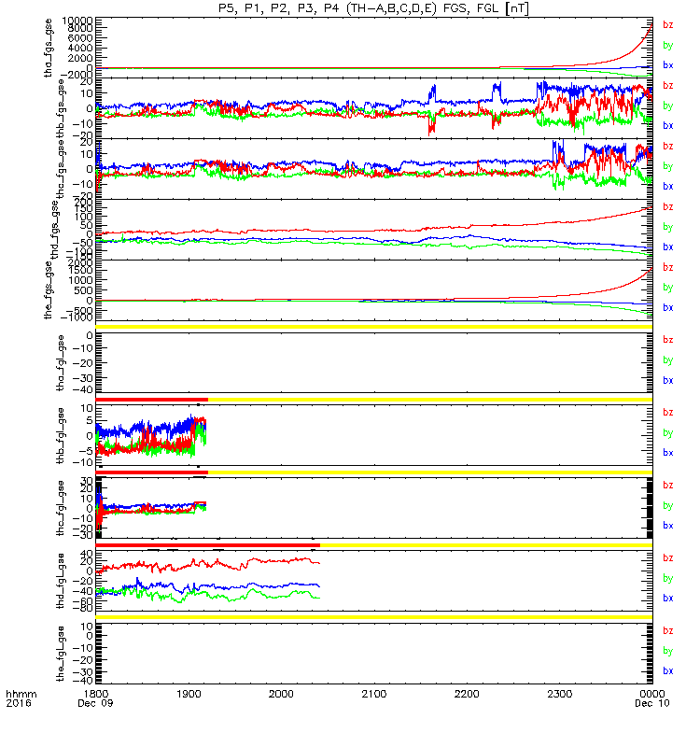Click the '2100' time axis tick label
The height and width of the screenshot is (747, 700).
tap(374, 694)
